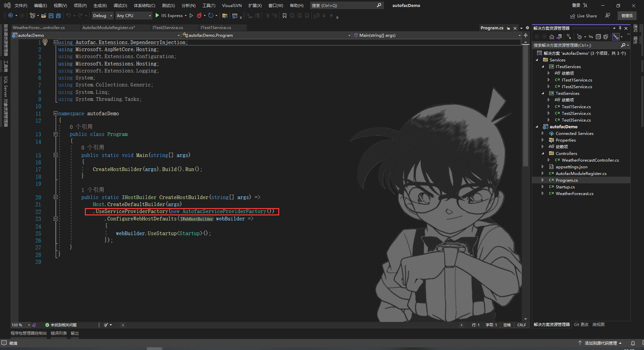
Task: Collapse the Main method outlining box
Action: coord(56,155)
